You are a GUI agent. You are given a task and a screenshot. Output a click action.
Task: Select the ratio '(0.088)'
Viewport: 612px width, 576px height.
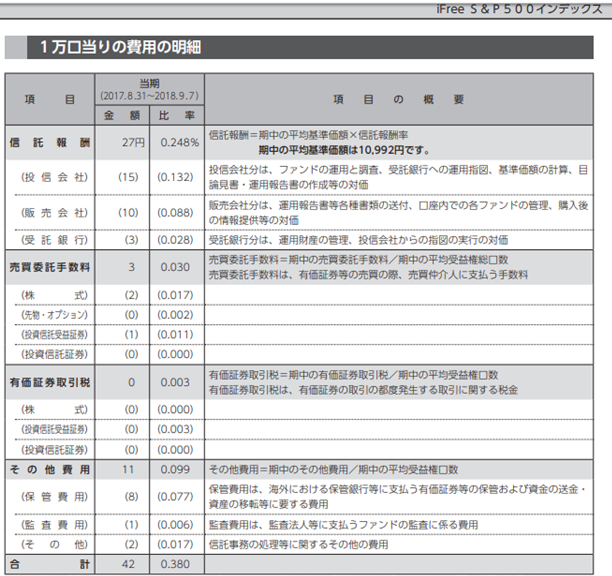(175, 213)
